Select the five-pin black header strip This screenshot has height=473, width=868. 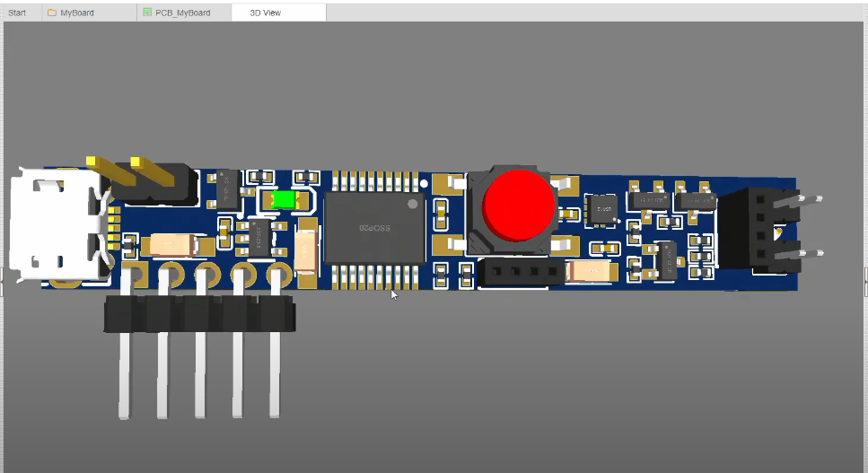(x=199, y=313)
